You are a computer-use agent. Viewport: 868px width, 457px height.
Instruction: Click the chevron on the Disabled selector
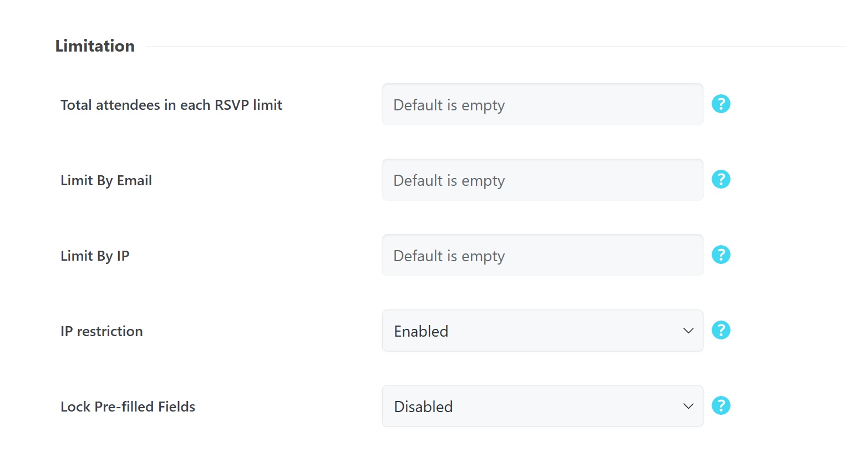tap(688, 406)
